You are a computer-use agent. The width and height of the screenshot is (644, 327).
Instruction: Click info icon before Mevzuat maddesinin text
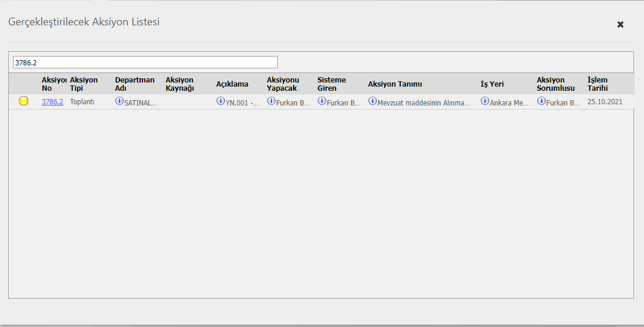pos(373,101)
